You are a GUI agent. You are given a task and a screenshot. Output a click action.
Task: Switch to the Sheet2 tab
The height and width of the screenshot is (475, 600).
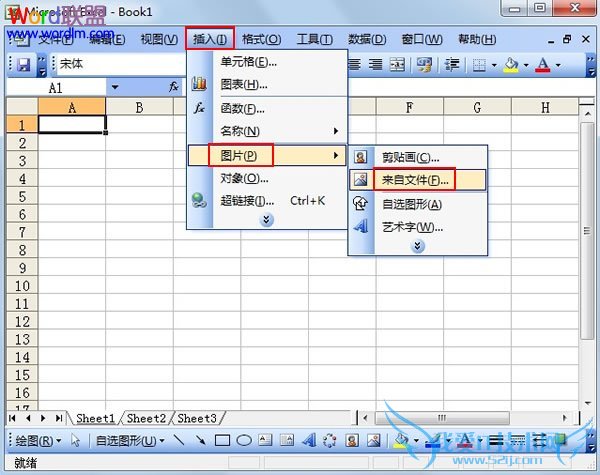[146, 418]
